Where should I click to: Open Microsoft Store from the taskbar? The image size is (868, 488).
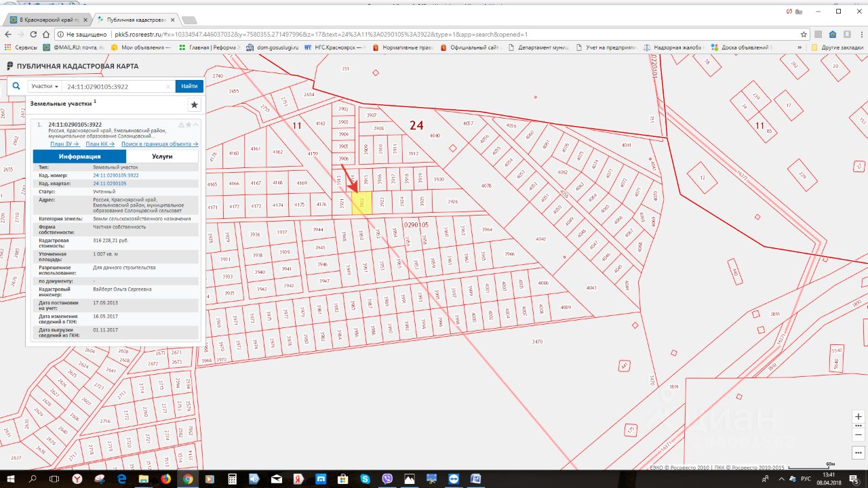tap(342, 479)
